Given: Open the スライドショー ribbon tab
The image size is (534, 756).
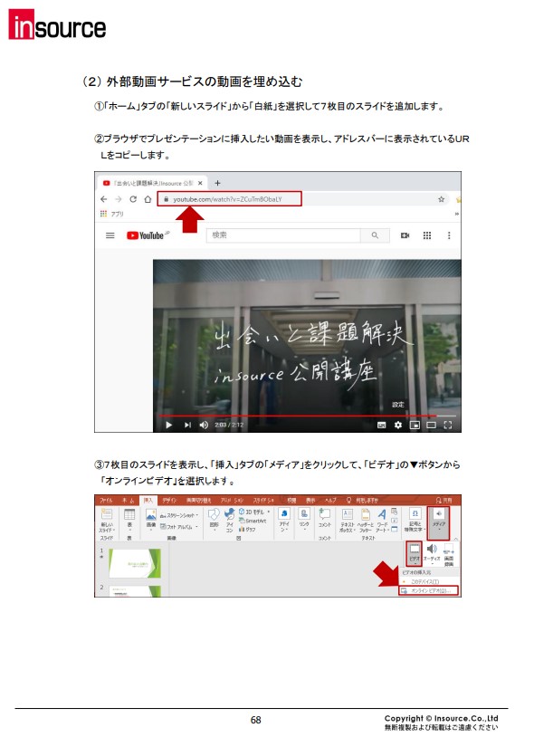Looking at the screenshot, I should pos(263,501).
